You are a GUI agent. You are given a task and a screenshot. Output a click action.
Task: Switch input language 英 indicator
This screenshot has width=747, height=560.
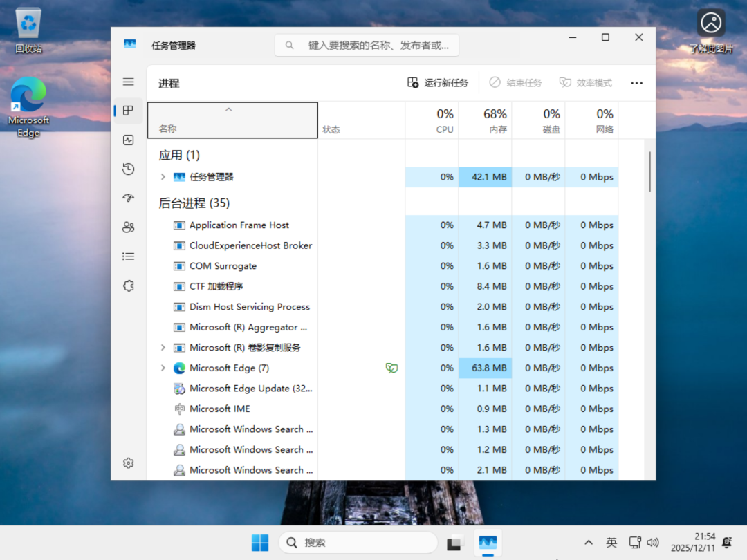611,543
